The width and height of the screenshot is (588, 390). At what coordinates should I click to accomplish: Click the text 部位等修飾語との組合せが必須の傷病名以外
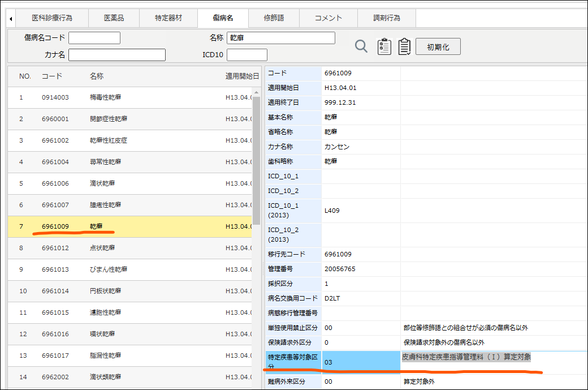[466, 328]
